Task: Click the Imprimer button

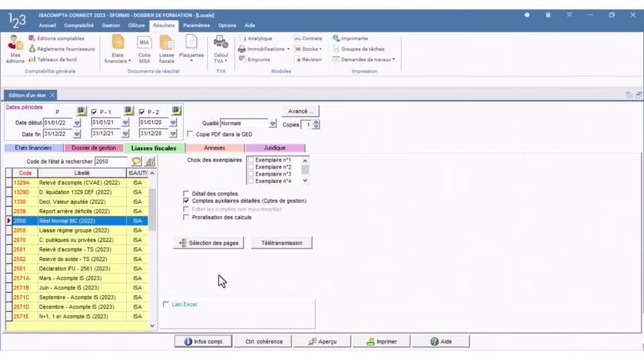Action: click(x=382, y=341)
